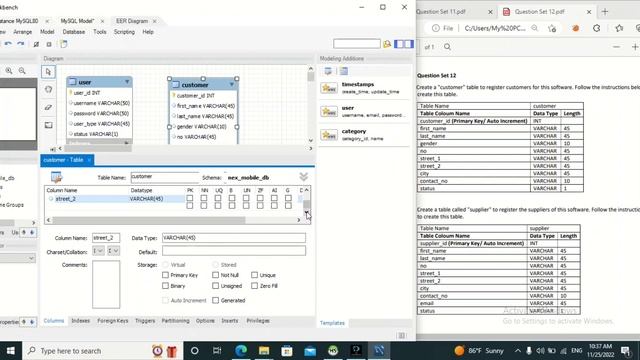Enable the Binary checkbox
The height and width of the screenshot is (360, 640).
[x=165, y=286]
